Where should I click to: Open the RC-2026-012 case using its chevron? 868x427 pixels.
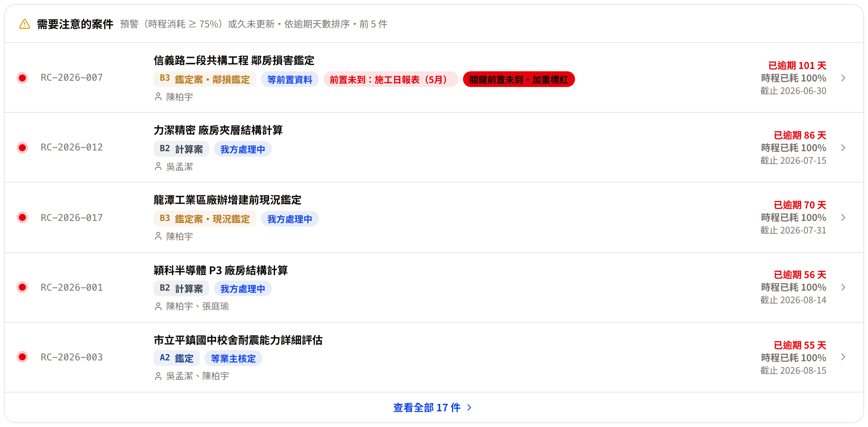tap(843, 148)
